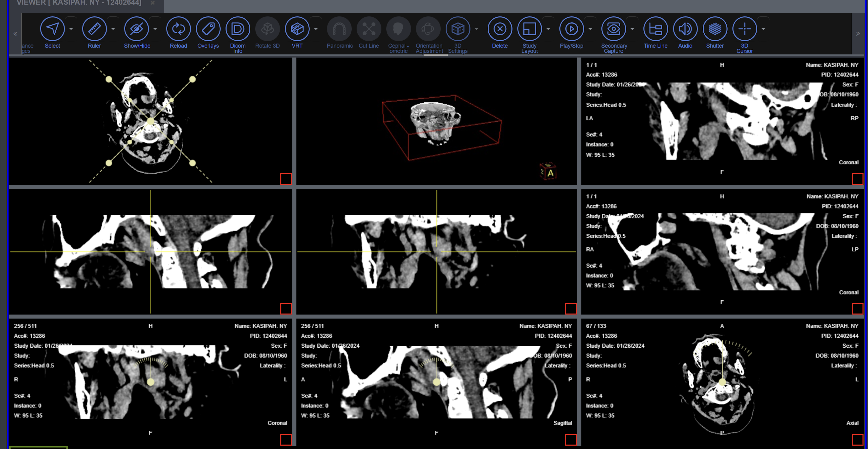Image resolution: width=868 pixels, height=449 pixels.
Task: Click the orientation cube labeled A
Action: (x=548, y=171)
